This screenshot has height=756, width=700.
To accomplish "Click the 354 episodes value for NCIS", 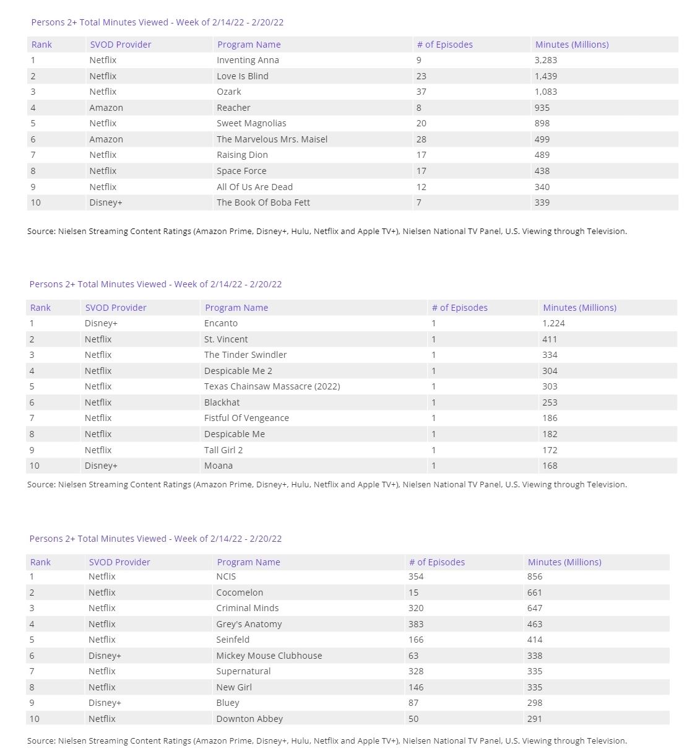I will pyautogui.click(x=416, y=576).
